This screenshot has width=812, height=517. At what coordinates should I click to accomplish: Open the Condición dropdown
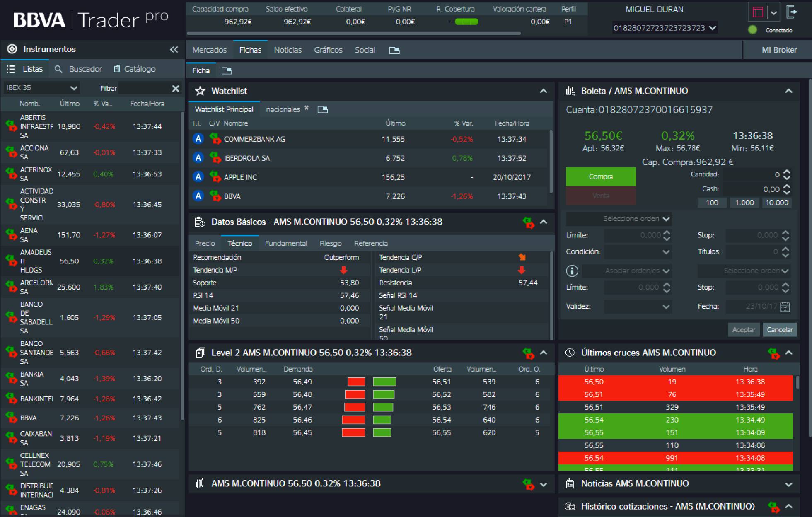coord(638,252)
